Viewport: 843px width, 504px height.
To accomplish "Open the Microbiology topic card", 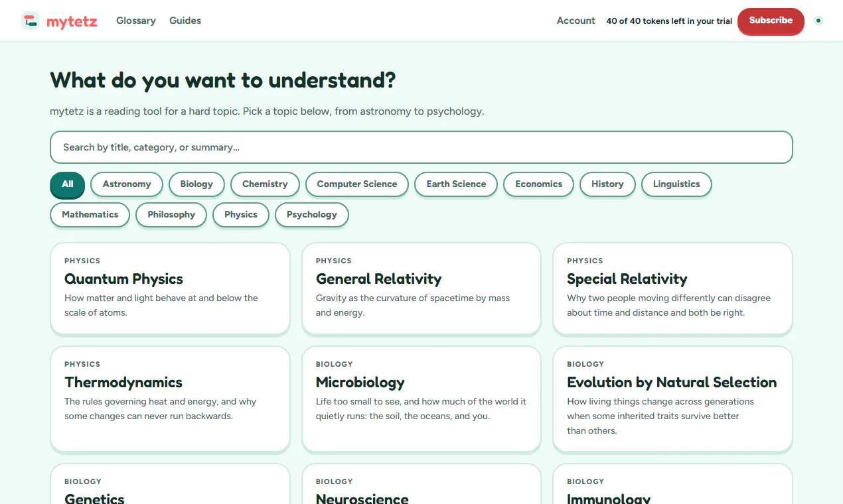I will 421,399.
